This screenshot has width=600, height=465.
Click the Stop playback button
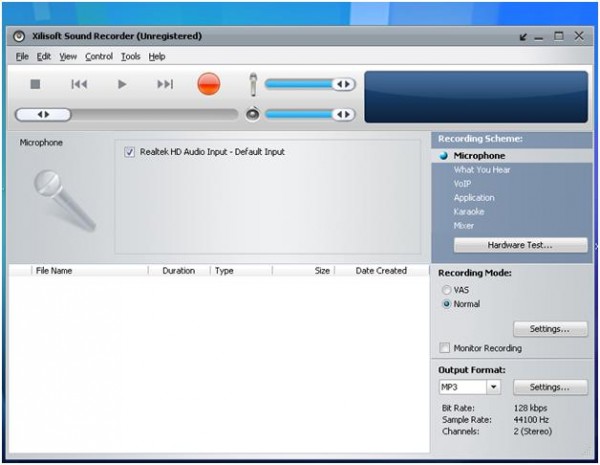pos(35,84)
